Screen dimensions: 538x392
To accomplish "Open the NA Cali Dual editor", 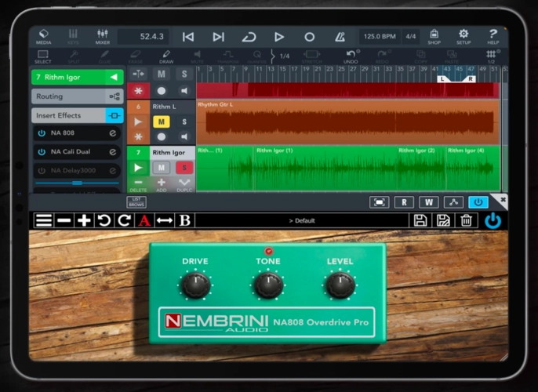I will click(x=113, y=151).
